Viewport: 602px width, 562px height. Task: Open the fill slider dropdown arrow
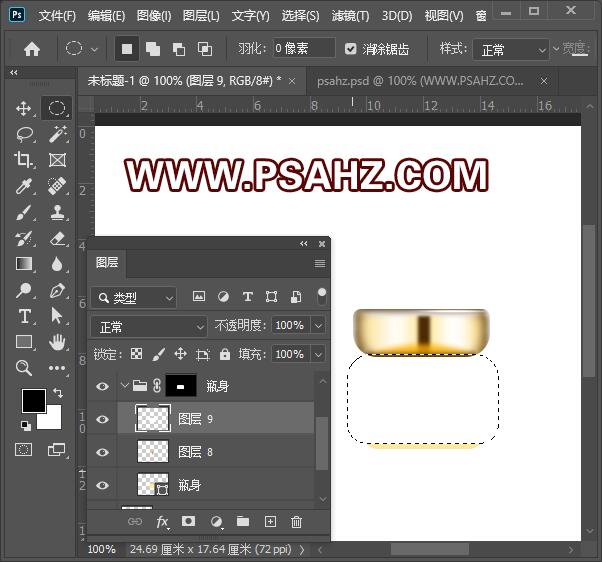coord(318,354)
